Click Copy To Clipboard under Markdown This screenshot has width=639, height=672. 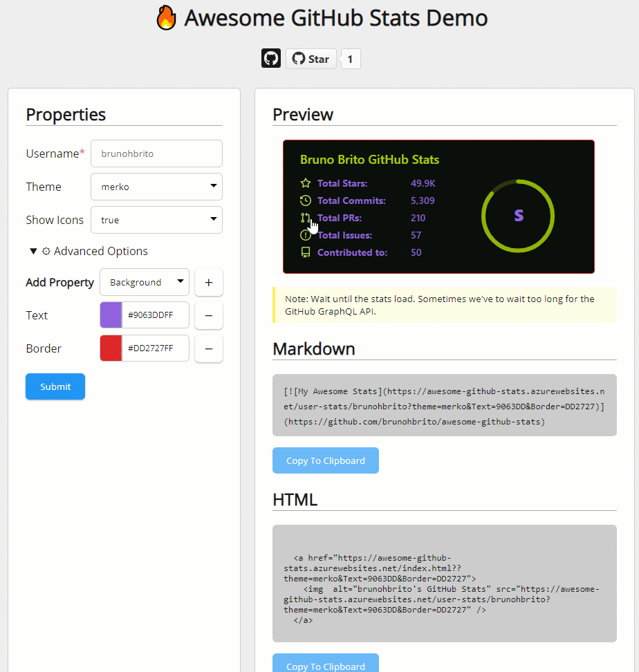click(x=326, y=460)
